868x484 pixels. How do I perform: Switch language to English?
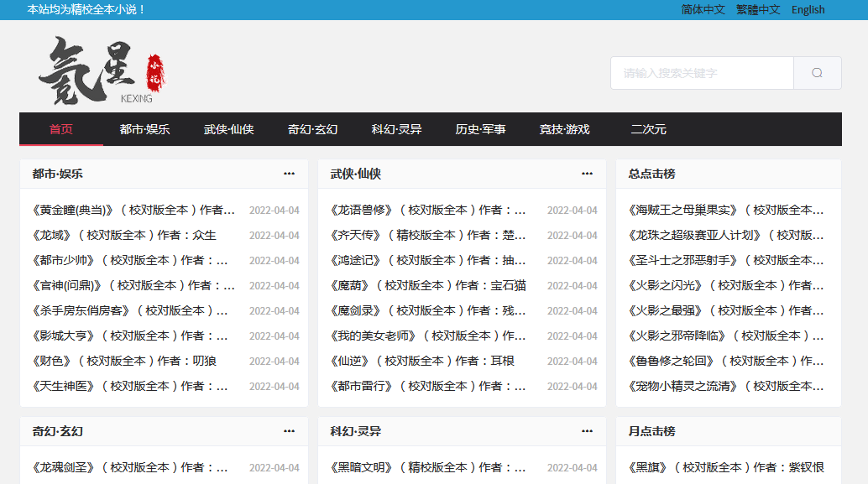pos(808,10)
